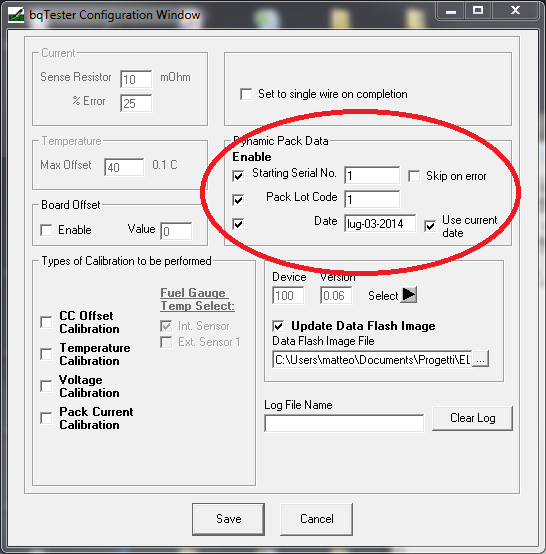The image size is (546, 554).
Task: Click the % Error value field
Action: coord(136,103)
